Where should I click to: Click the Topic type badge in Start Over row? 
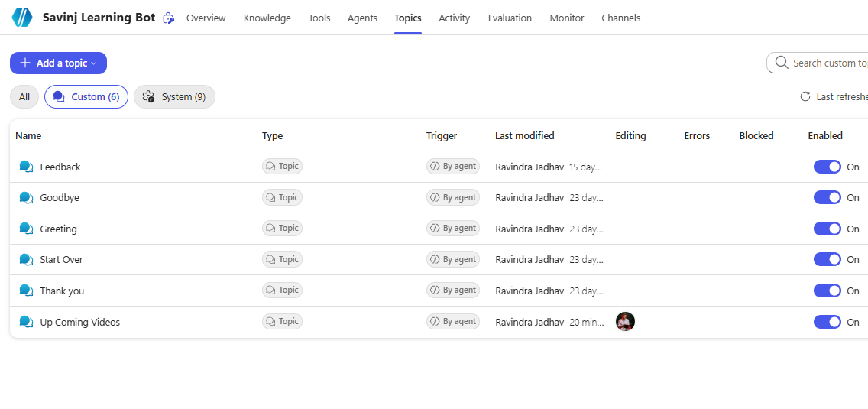[x=282, y=259]
